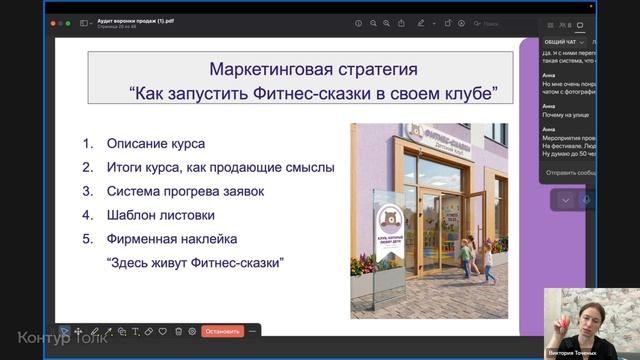640x360 pixels.
Task: Toggle the microphone button
Action: coord(587,200)
